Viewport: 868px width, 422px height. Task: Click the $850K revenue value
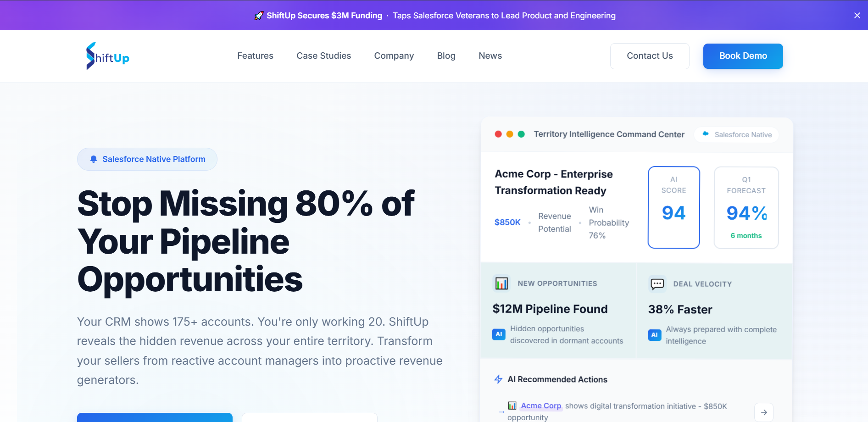pos(507,222)
